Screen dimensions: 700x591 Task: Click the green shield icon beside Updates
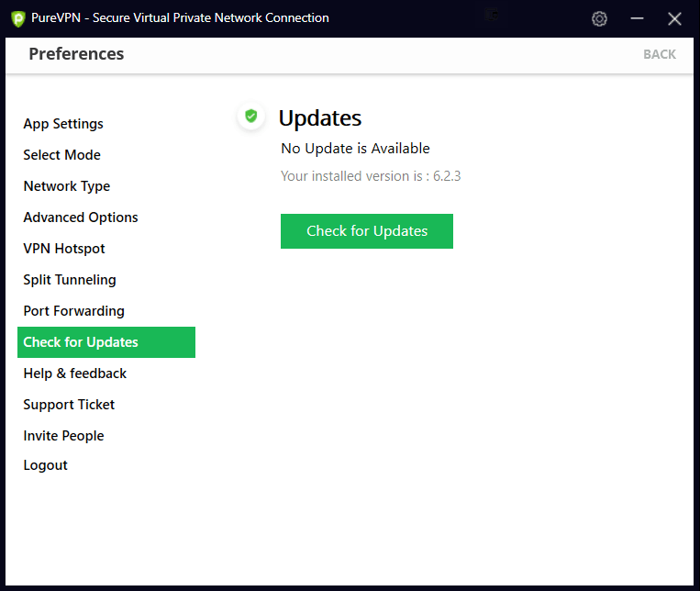click(x=250, y=117)
